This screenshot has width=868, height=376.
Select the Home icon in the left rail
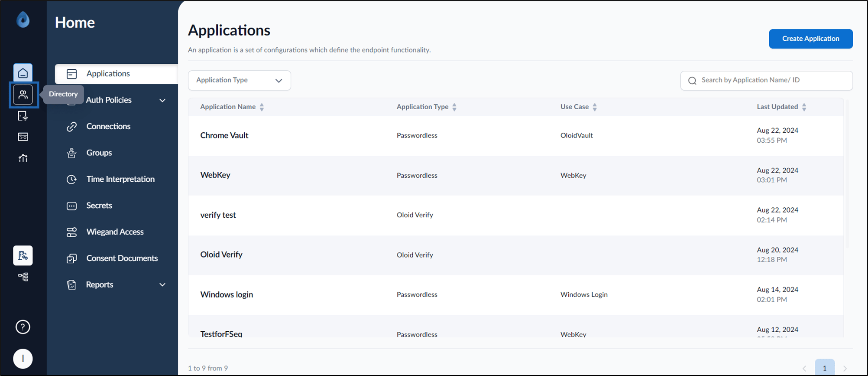click(23, 72)
